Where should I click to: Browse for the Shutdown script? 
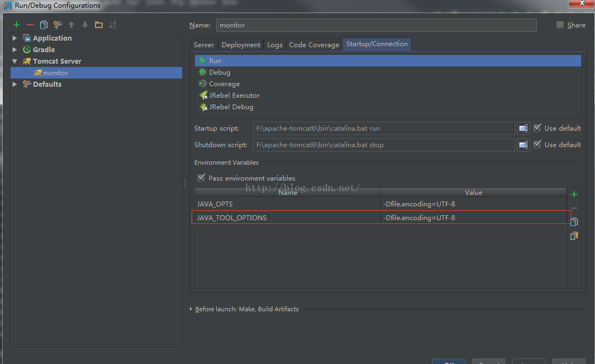(523, 144)
